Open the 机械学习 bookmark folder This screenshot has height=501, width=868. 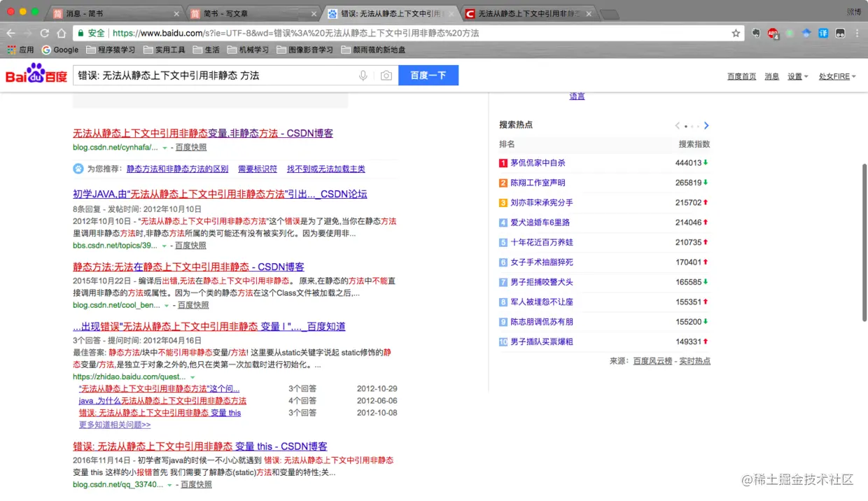248,50
